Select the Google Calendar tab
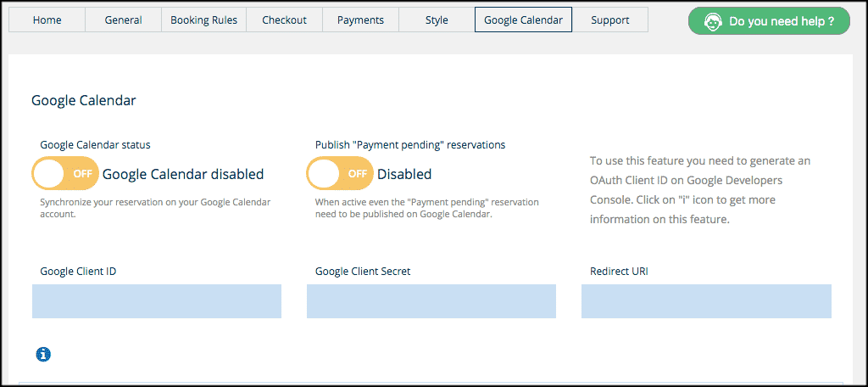 tap(523, 20)
